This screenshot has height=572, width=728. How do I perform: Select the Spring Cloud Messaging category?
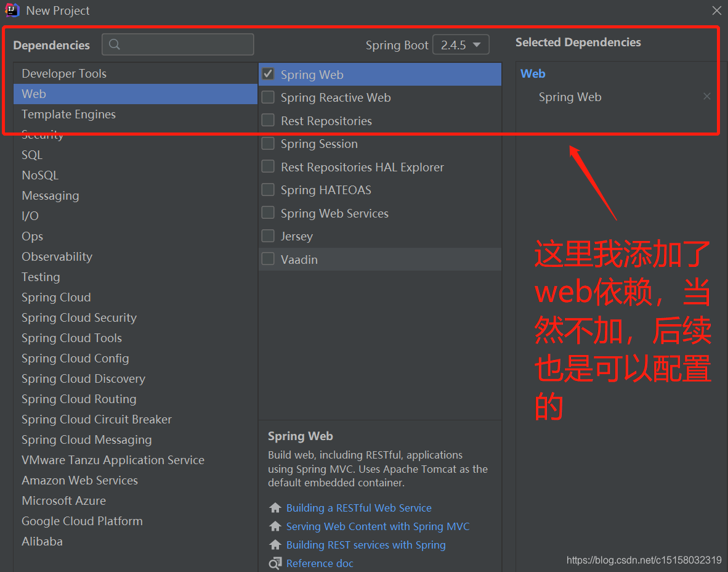[135, 439]
